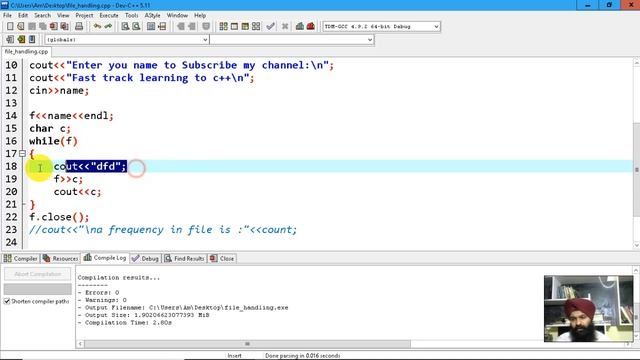
Task: Click the Print toolbar icon
Action: (79, 27)
